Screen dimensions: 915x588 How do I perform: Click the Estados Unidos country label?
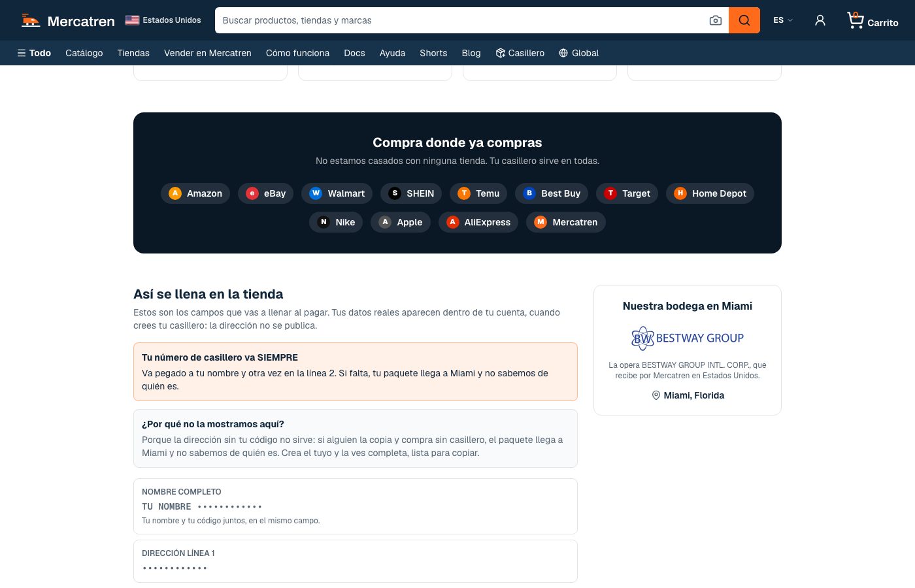[x=172, y=20]
